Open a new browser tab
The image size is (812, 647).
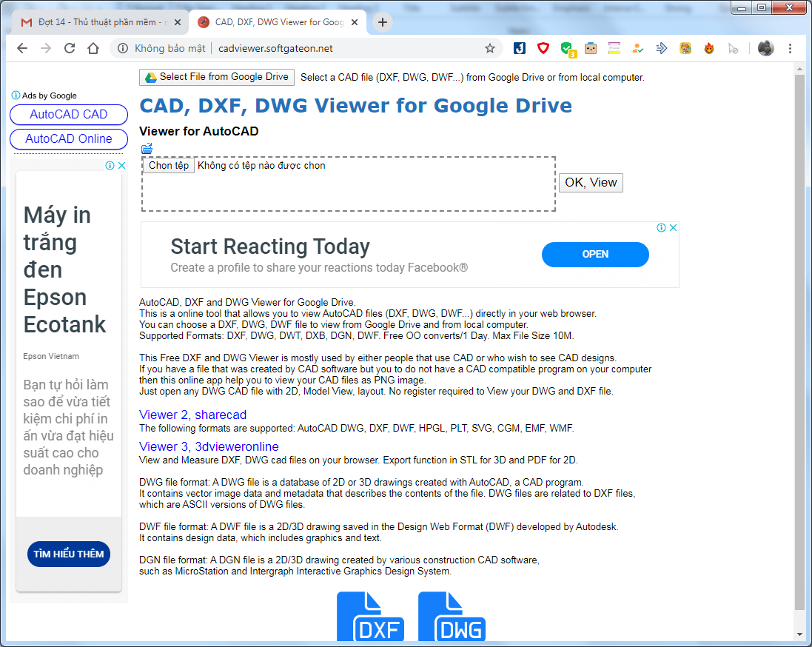point(383,22)
